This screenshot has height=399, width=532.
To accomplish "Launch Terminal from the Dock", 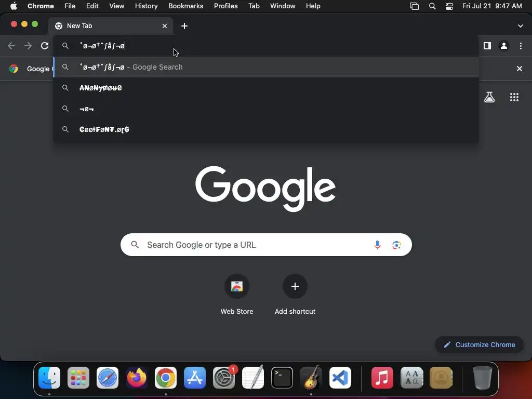I will (x=282, y=378).
